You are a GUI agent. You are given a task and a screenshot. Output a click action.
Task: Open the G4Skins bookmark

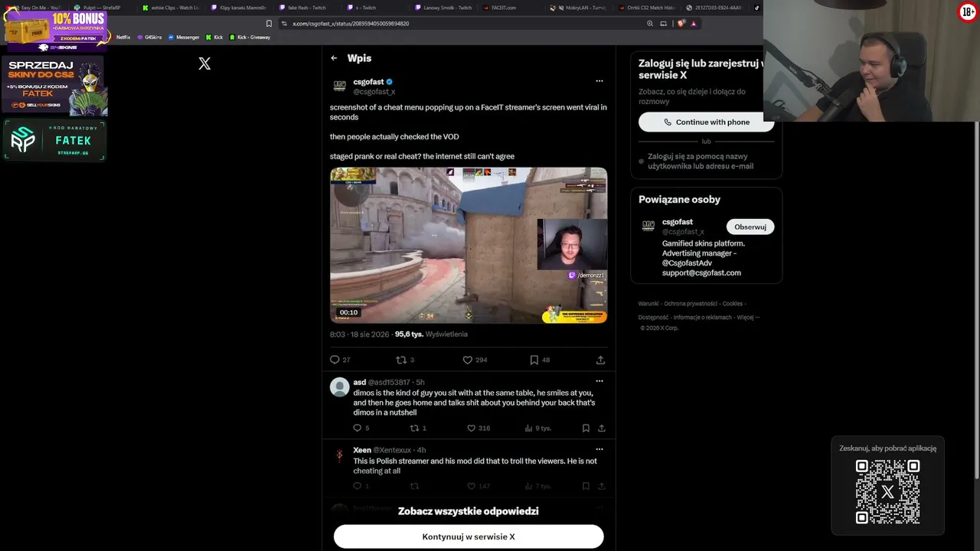150,37
